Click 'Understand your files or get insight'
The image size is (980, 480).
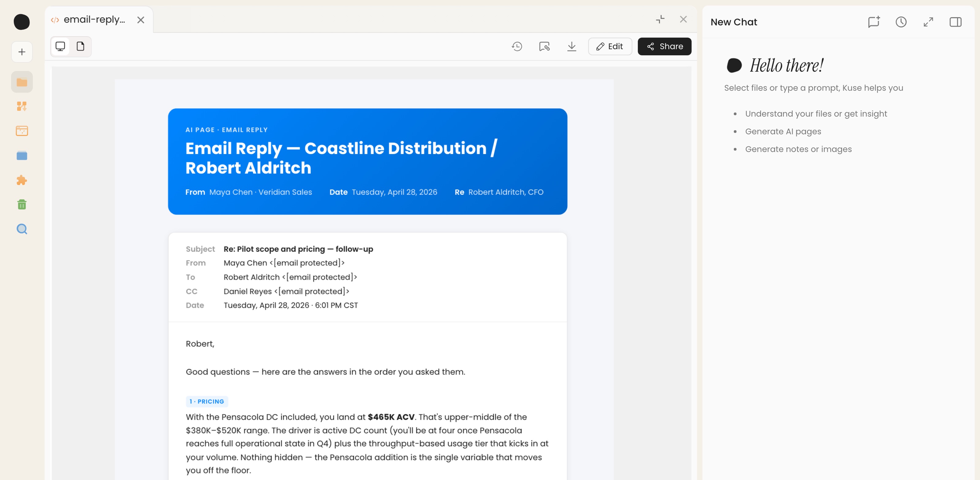tap(816, 114)
